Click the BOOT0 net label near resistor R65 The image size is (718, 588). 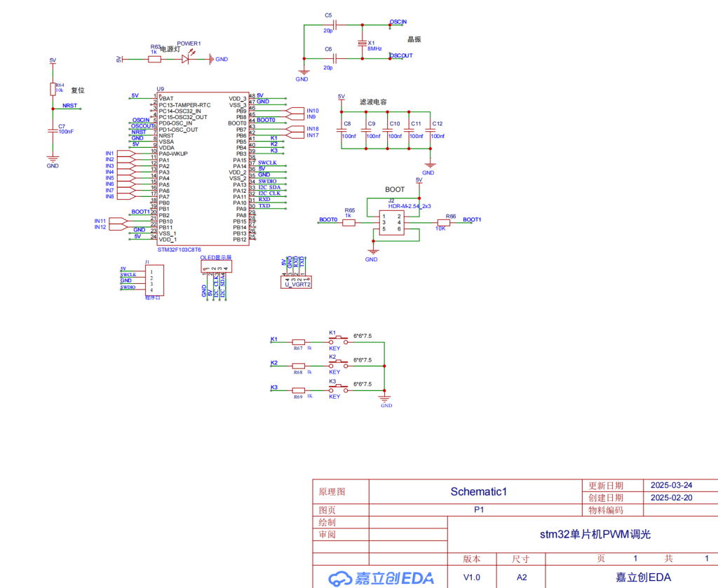pos(327,219)
